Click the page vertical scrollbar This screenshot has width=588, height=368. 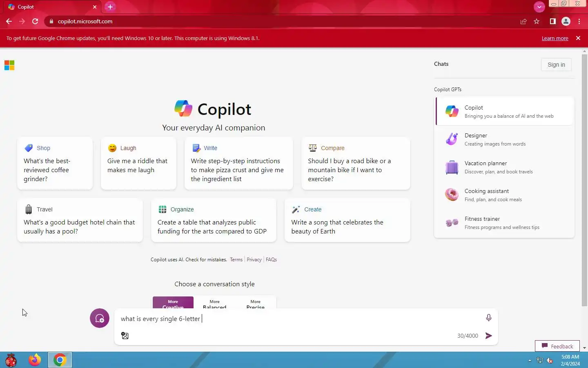pos(584,180)
